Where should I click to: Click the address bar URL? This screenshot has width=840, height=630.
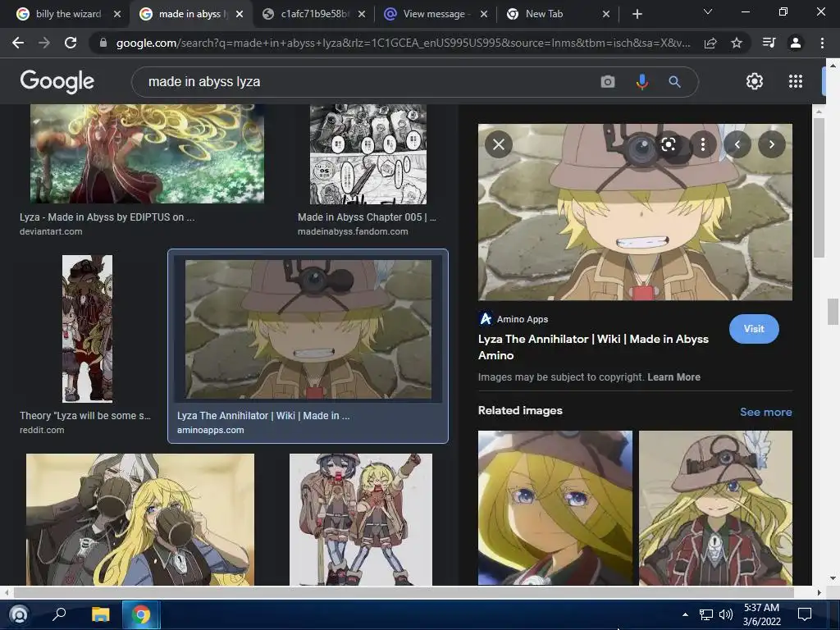coord(403,43)
